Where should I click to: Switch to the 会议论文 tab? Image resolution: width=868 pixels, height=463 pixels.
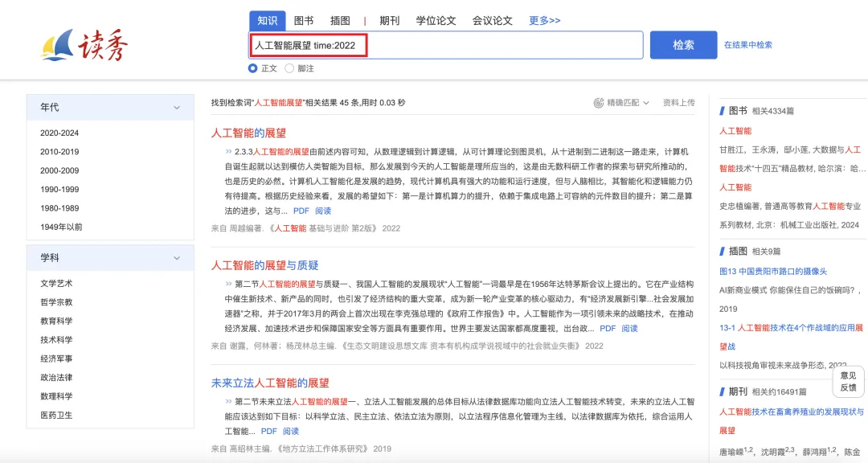[x=492, y=20]
